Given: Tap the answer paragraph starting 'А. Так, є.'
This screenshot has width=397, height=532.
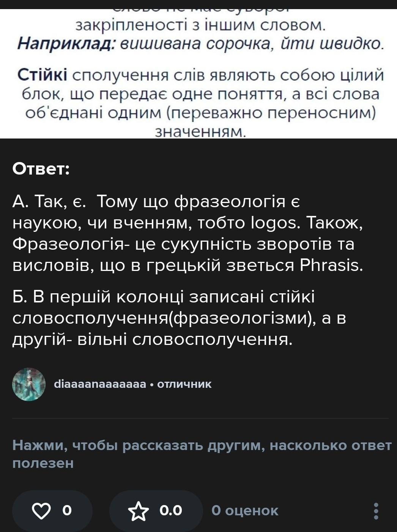Looking at the screenshot, I should [188, 233].
